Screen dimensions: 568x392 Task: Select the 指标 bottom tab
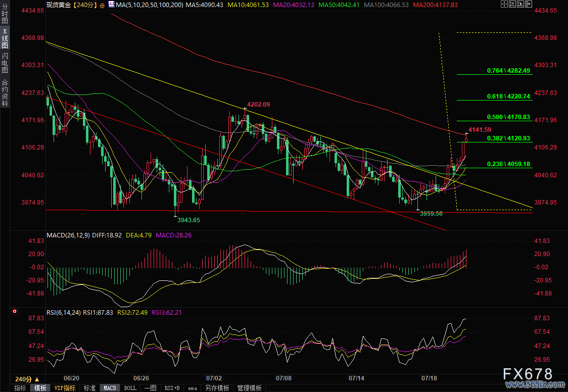[20, 388]
